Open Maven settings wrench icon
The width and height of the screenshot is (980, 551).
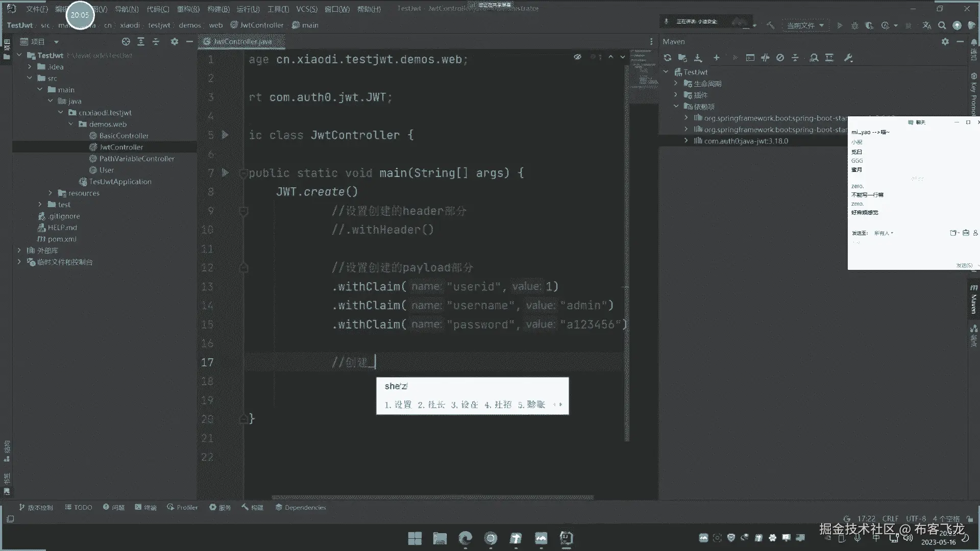(x=848, y=58)
